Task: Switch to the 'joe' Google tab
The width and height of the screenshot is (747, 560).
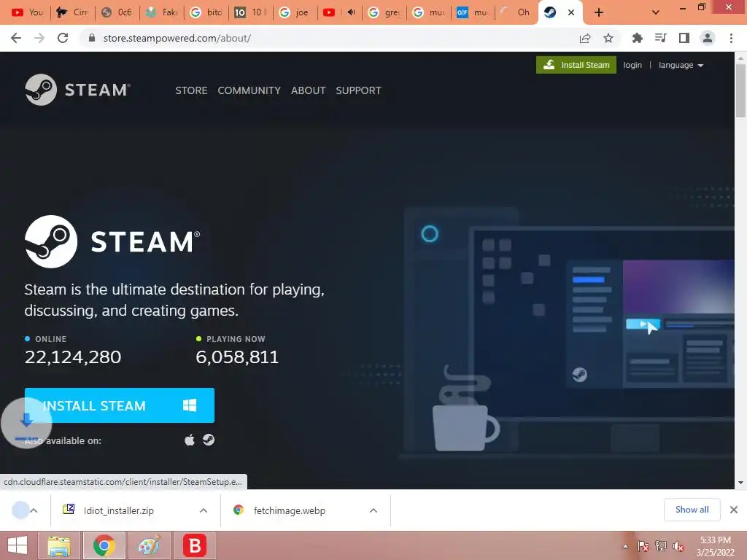Action: [x=295, y=12]
